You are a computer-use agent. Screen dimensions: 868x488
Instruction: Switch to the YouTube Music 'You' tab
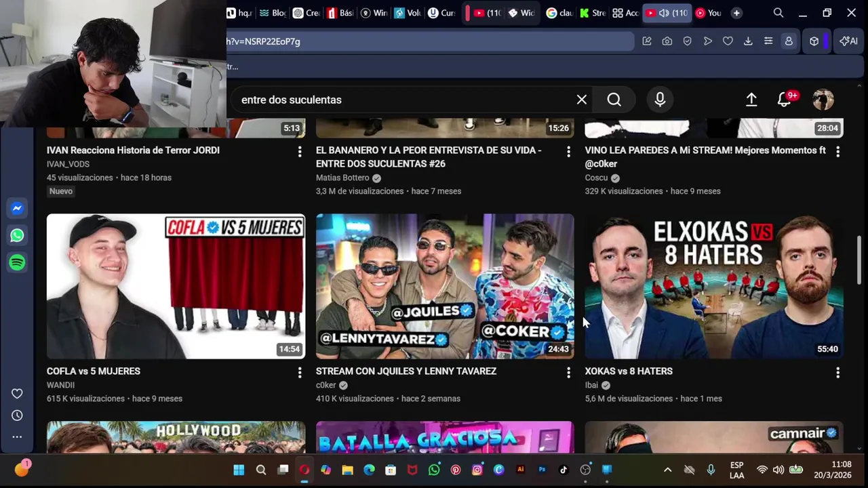point(708,13)
